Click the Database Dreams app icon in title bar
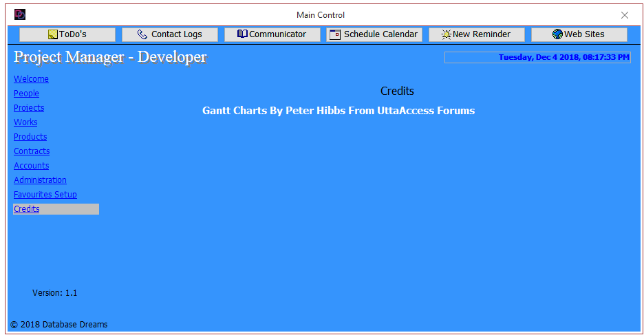The height and width of the screenshot is (335, 644). [20, 14]
